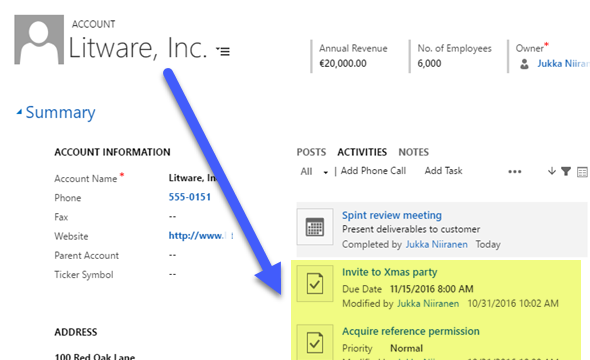Open Jukka Niiranen link in Modified by line

(x=428, y=304)
